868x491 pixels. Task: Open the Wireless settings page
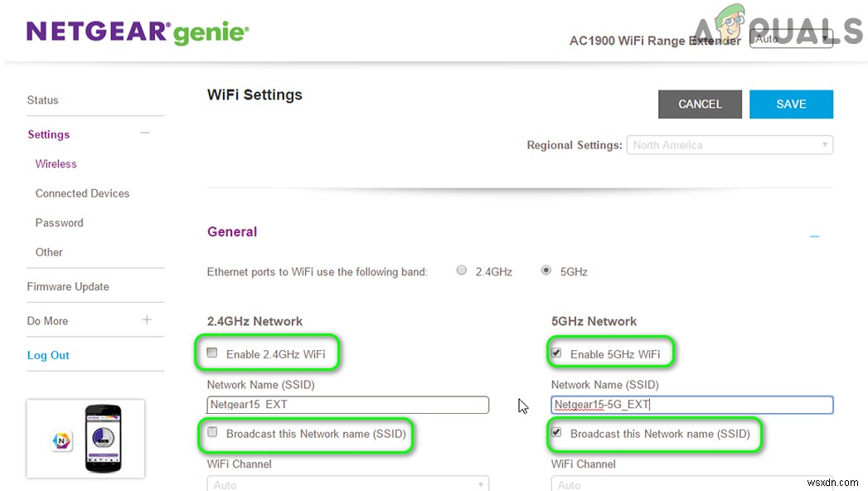[56, 163]
